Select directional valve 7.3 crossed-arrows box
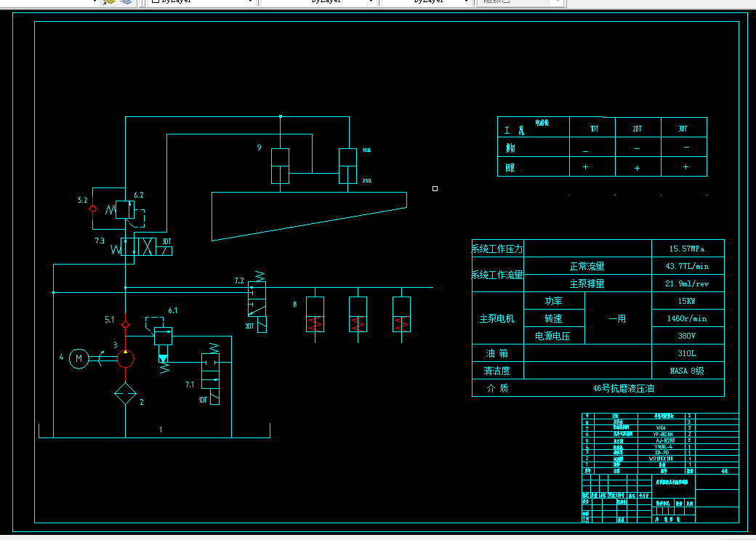 click(x=147, y=246)
